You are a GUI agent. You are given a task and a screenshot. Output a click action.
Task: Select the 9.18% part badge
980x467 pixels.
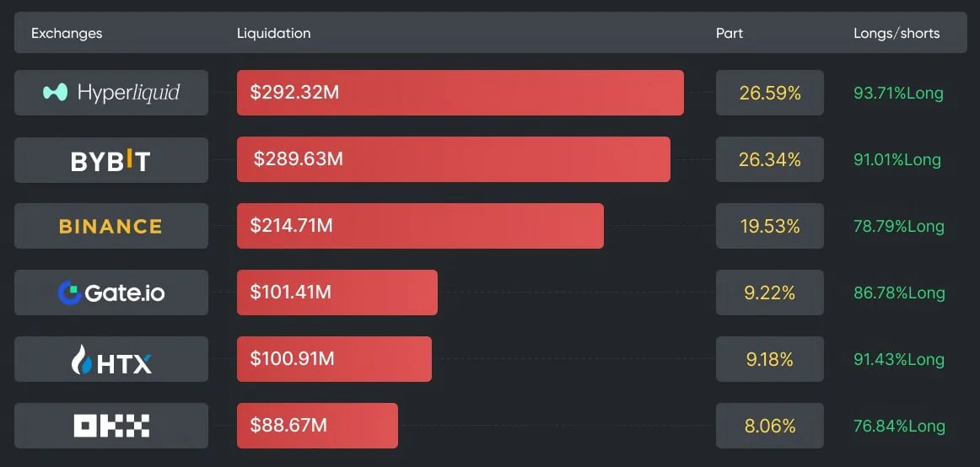(769, 359)
